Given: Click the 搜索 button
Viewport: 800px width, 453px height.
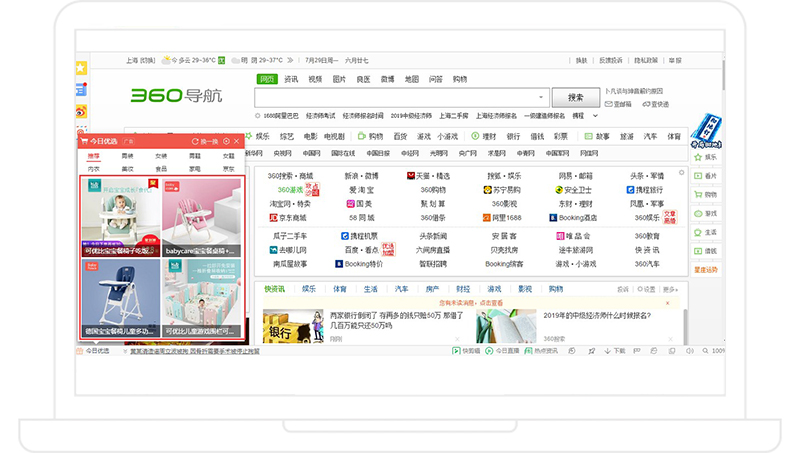Looking at the screenshot, I should pyautogui.click(x=576, y=97).
